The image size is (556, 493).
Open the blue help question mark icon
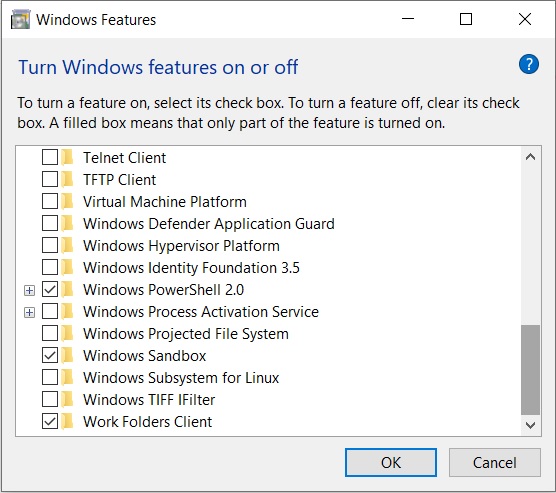click(x=528, y=64)
